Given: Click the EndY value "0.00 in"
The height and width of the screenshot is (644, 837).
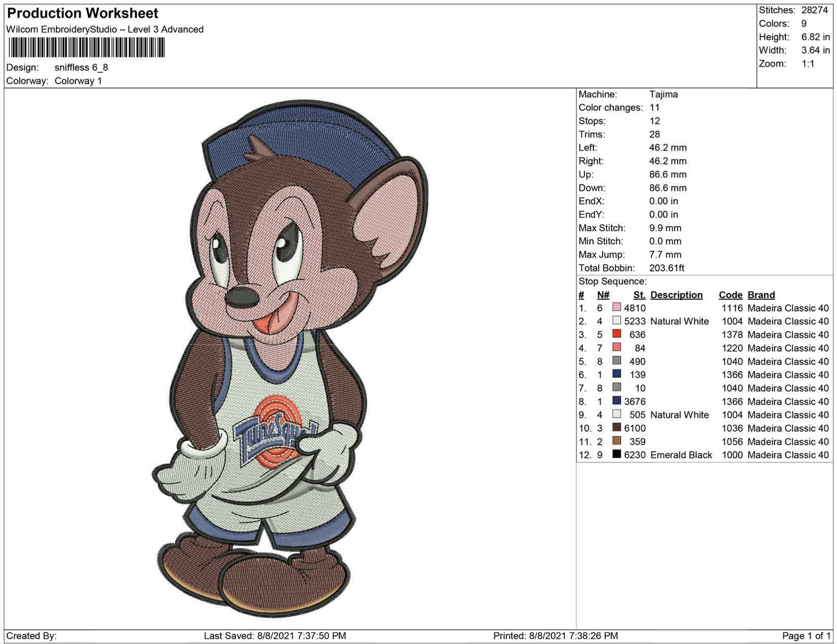Looking at the screenshot, I should 664,214.
